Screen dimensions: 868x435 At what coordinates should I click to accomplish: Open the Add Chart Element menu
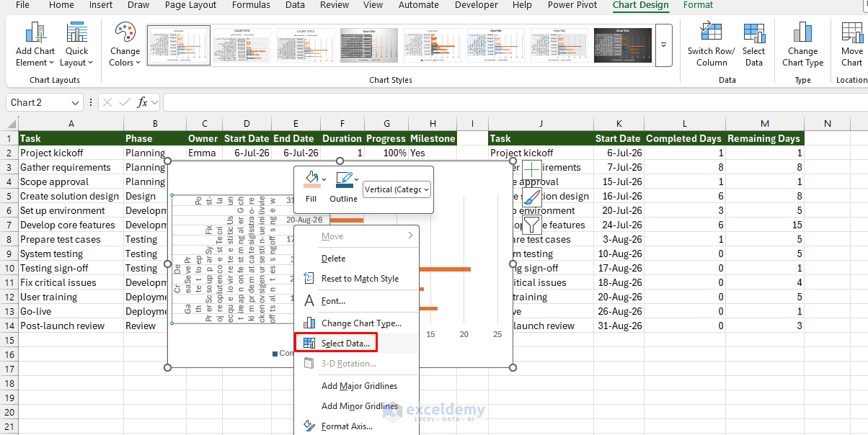tap(35, 45)
